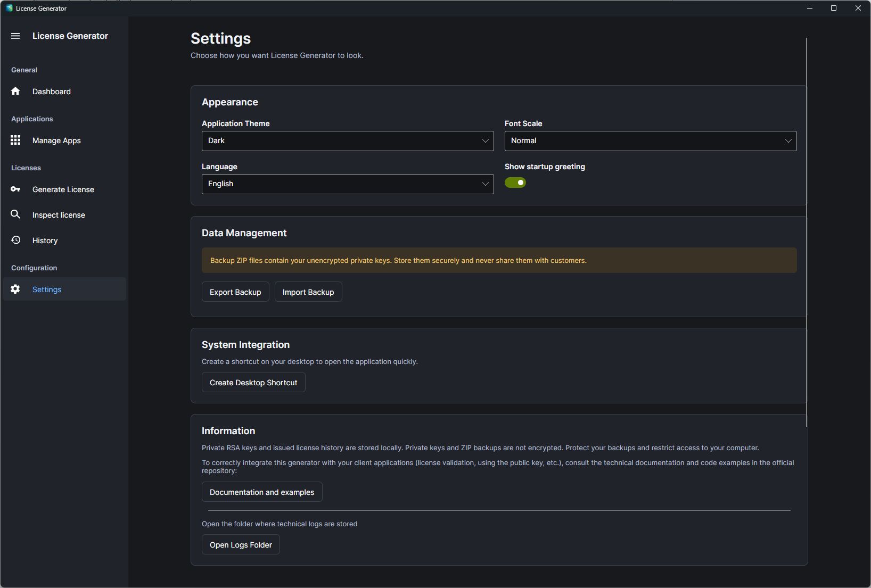Minimize the License Generator window
Screen dimensions: 871x588
(810, 8)
